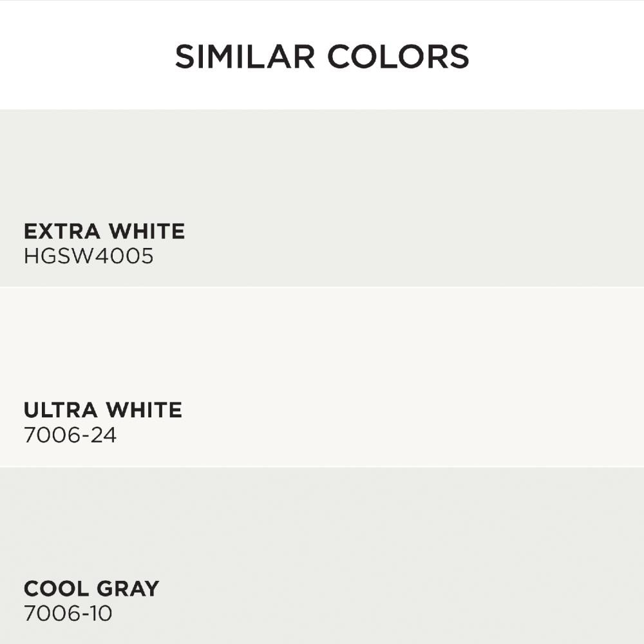The image size is (644, 644).
Task: Click the word SIMILAR in the heading
Action: tap(245, 56)
